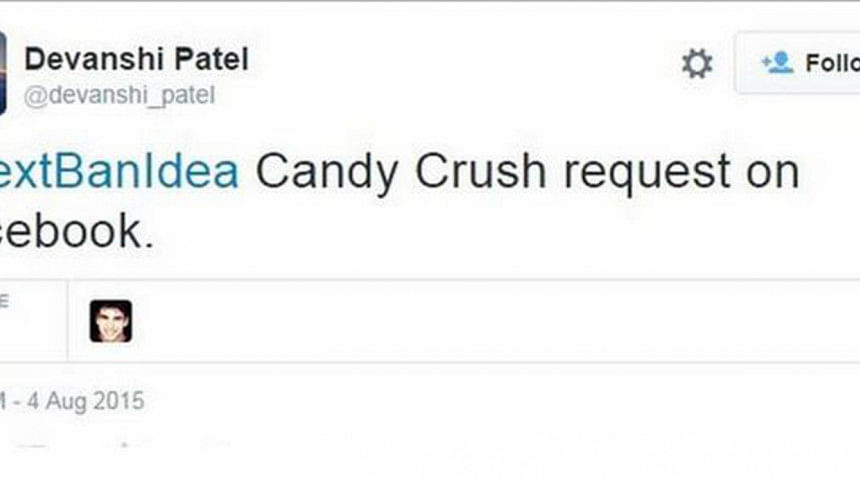
Task: Open the Devanshi Patel display name link
Action: [136, 59]
